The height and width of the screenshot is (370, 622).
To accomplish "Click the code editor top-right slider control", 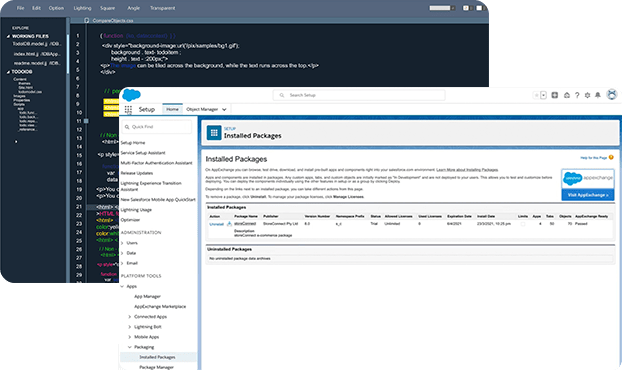I will [x=442, y=8].
